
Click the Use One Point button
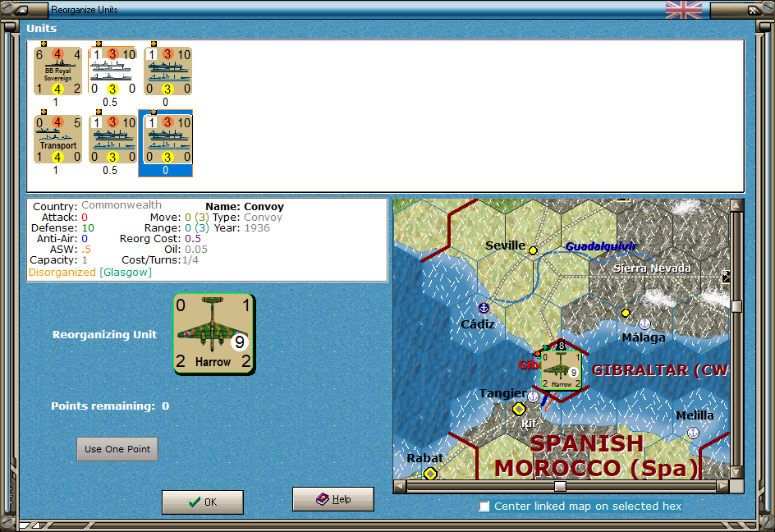point(117,448)
